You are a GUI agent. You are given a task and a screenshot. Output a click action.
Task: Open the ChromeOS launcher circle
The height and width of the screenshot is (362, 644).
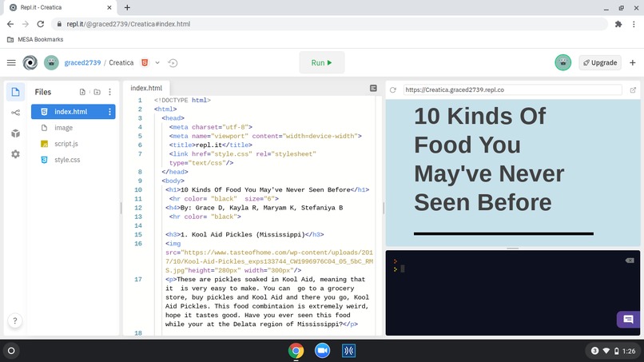point(11,351)
